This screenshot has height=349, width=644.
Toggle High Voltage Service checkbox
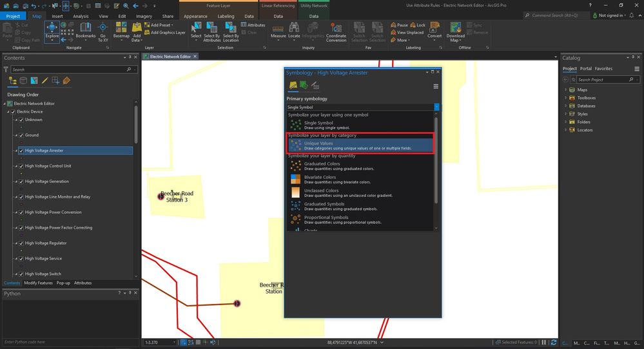click(x=21, y=259)
